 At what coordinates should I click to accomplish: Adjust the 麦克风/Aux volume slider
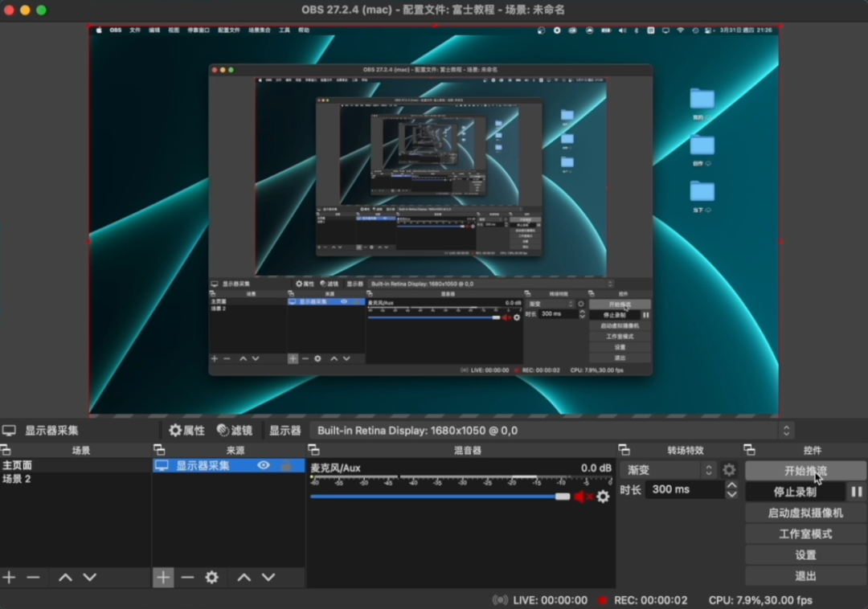point(440,497)
